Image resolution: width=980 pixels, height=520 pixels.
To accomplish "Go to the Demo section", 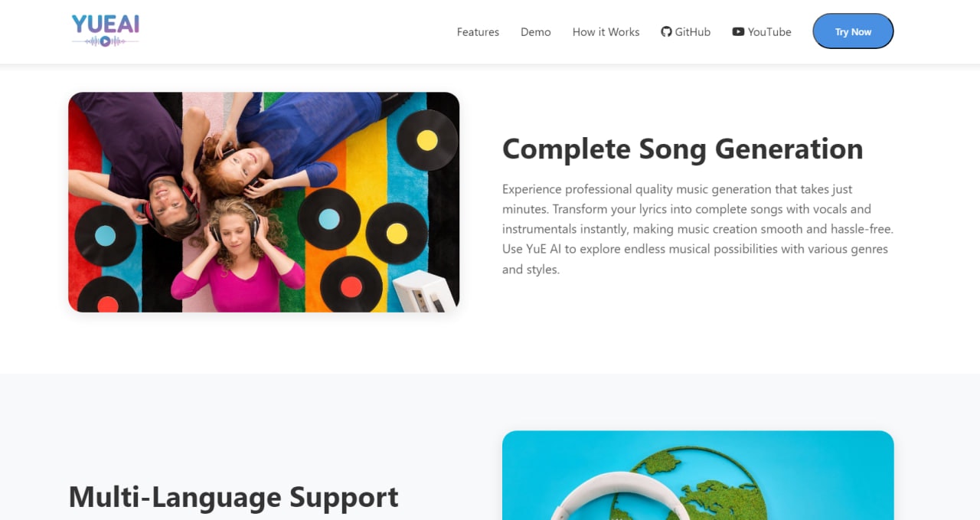I will click(536, 31).
